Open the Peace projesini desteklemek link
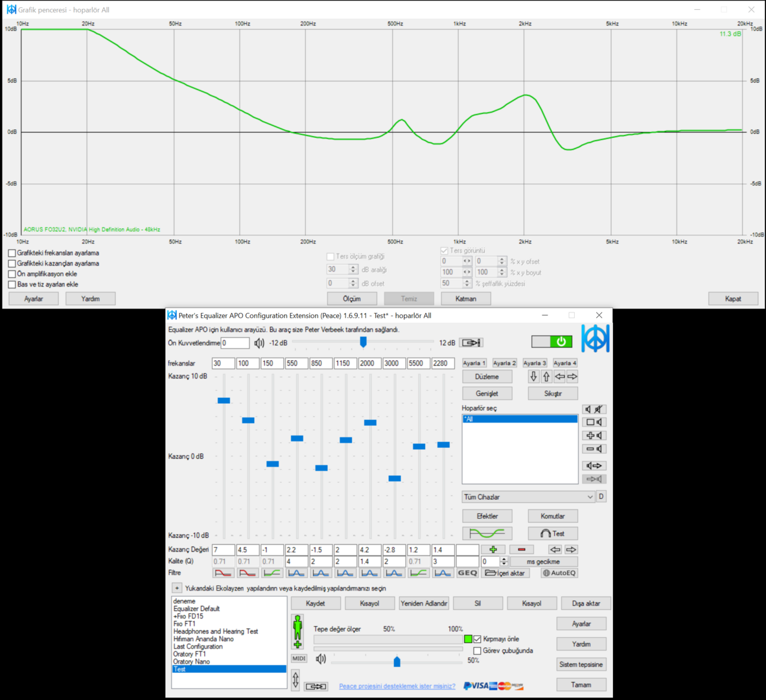 pos(397,686)
